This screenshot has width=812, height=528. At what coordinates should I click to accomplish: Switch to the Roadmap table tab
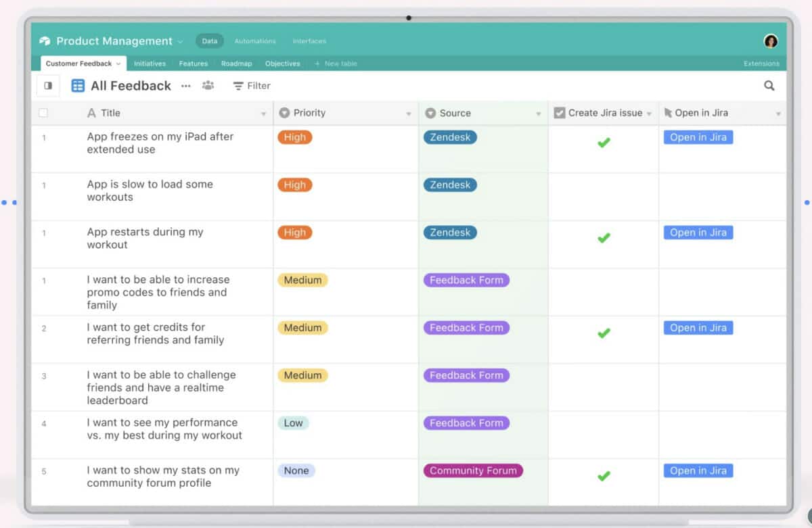236,64
